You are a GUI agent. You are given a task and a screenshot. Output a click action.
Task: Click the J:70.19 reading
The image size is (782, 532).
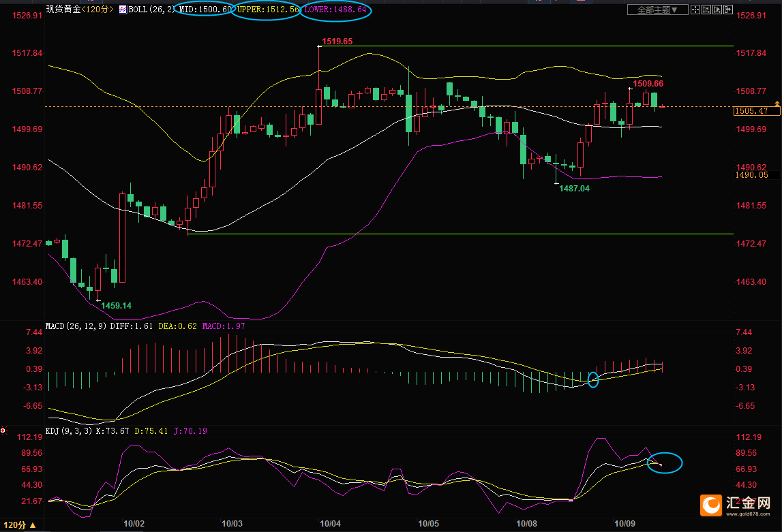pyautogui.click(x=190, y=431)
